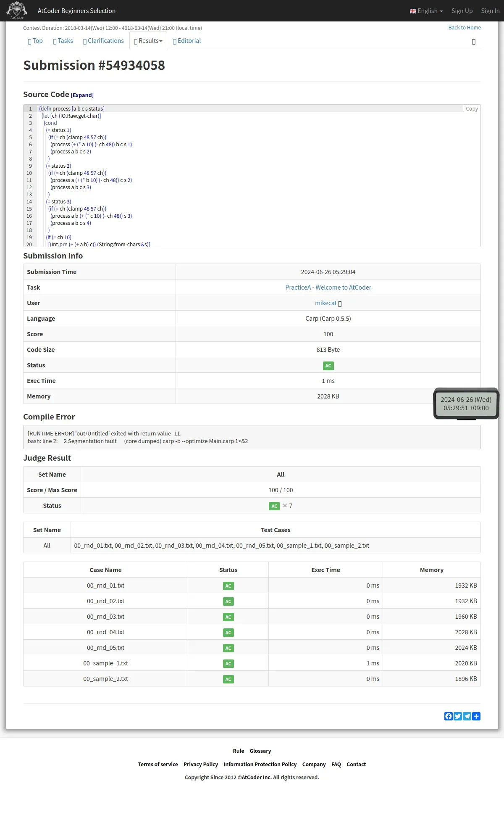Open more share options plus icon
This screenshot has width=504, height=823.
[x=476, y=716]
